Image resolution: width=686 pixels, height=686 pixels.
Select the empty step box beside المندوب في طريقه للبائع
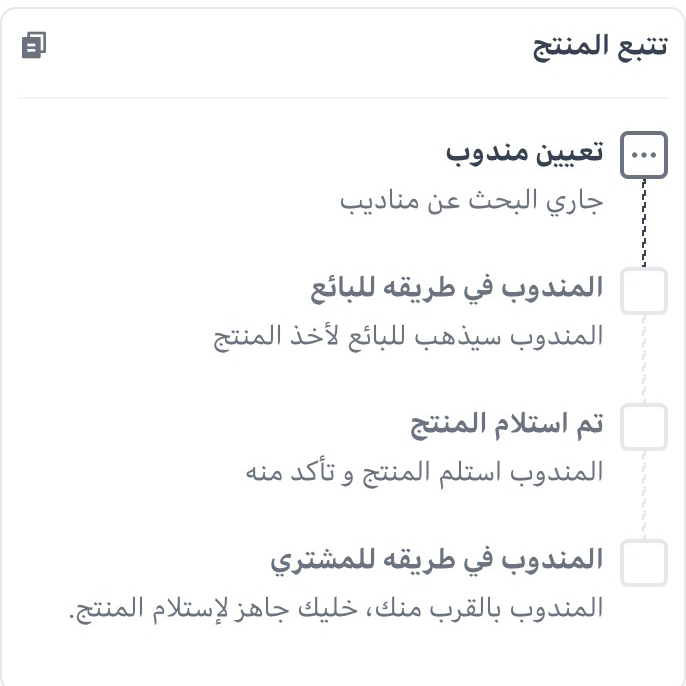[x=644, y=291]
